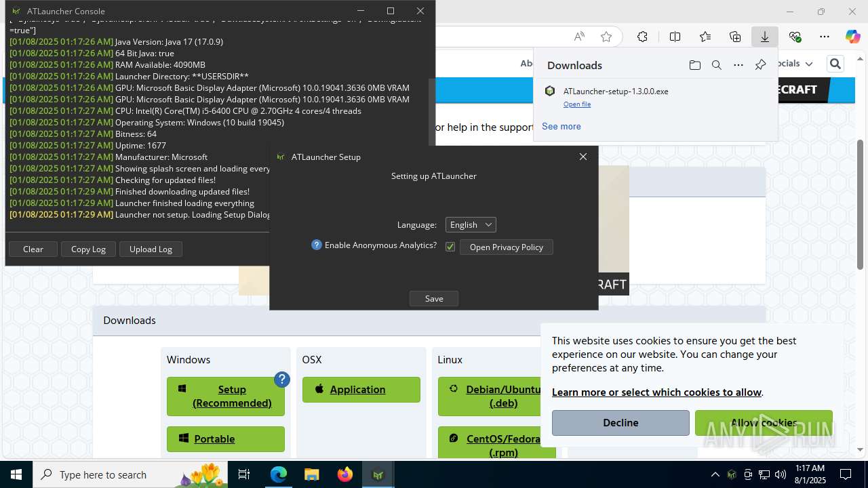
Task: Toggle Enable Anonymous Analytics checkbox
Action: point(450,247)
